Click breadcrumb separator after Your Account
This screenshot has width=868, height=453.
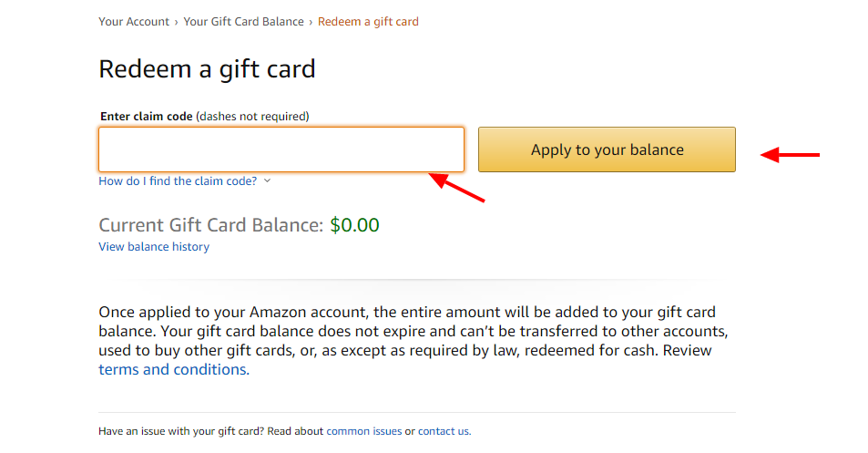(x=177, y=21)
